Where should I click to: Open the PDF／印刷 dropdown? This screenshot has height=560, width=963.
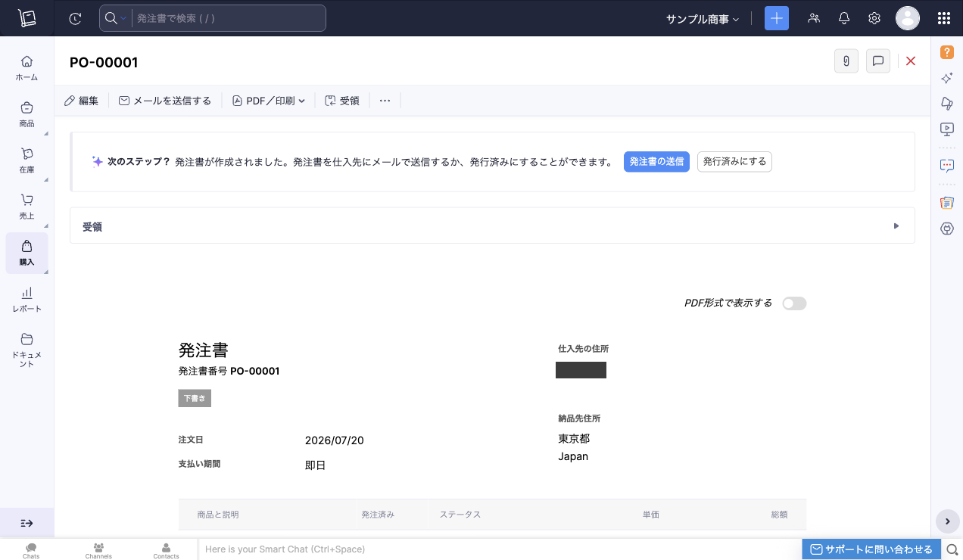click(x=268, y=101)
